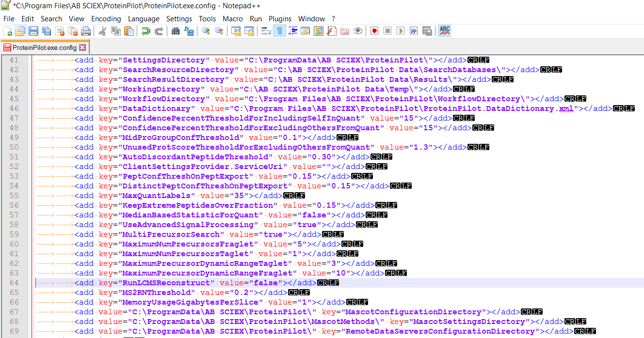Viewport: 644px width, 338px height.
Task: Click the "MS2RNThreshold" key text
Action: pyautogui.click(x=157, y=292)
